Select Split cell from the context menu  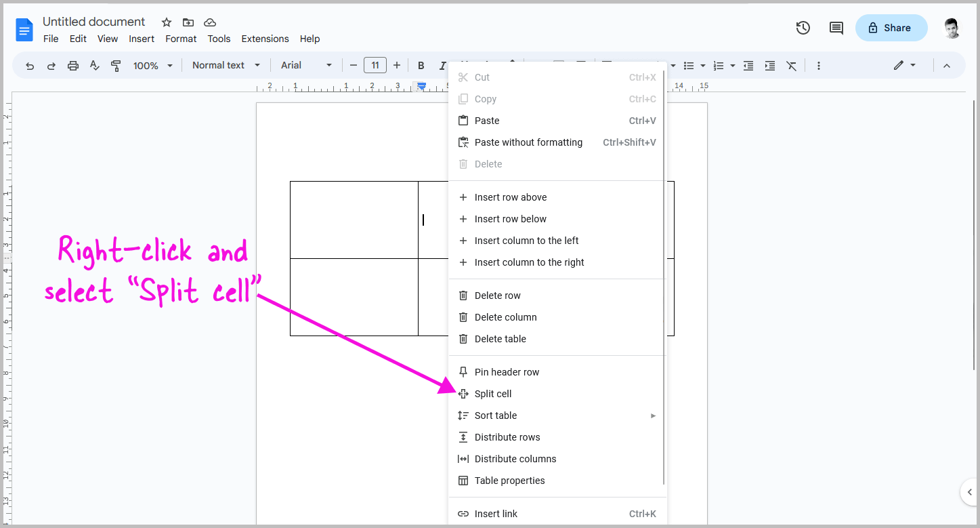pos(492,394)
